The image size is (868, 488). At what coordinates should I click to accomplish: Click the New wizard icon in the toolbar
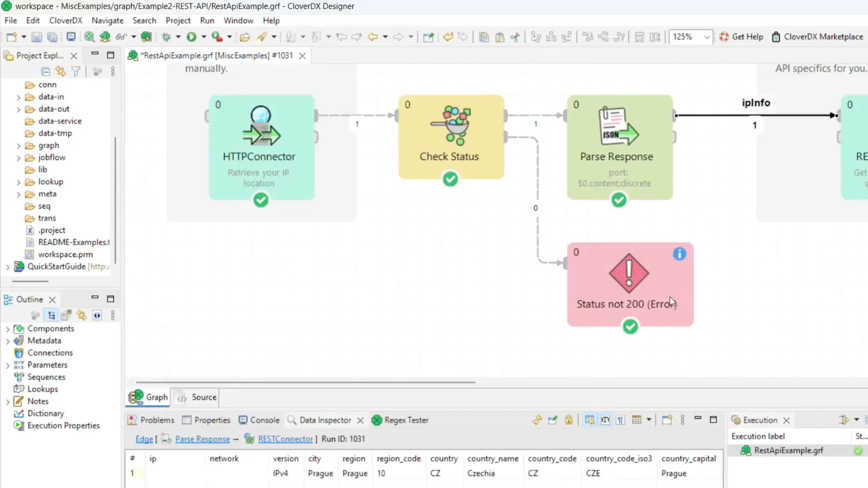pyautogui.click(x=12, y=37)
